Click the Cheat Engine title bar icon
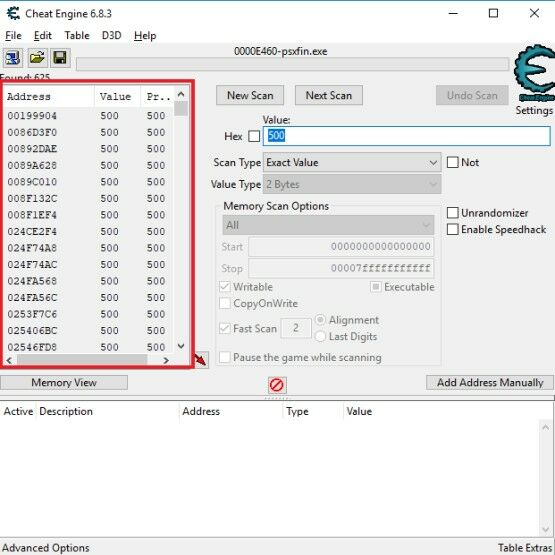The height and width of the screenshot is (555, 555). (13, 13)
